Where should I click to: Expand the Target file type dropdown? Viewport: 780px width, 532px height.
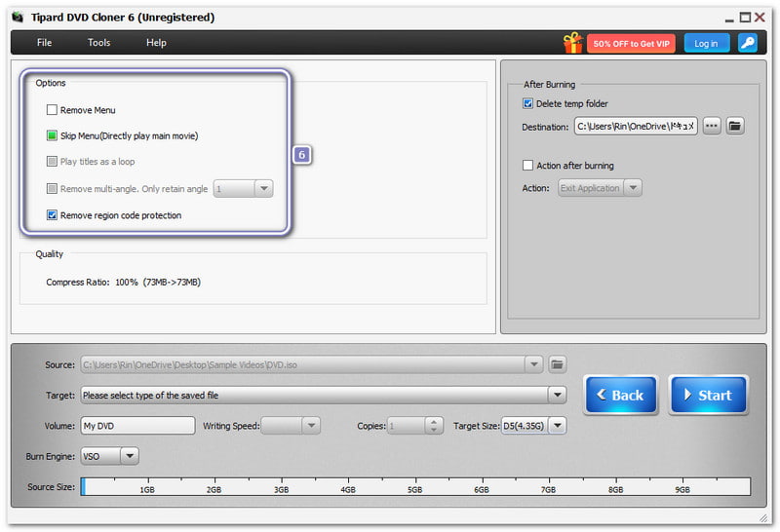(557, 396)
